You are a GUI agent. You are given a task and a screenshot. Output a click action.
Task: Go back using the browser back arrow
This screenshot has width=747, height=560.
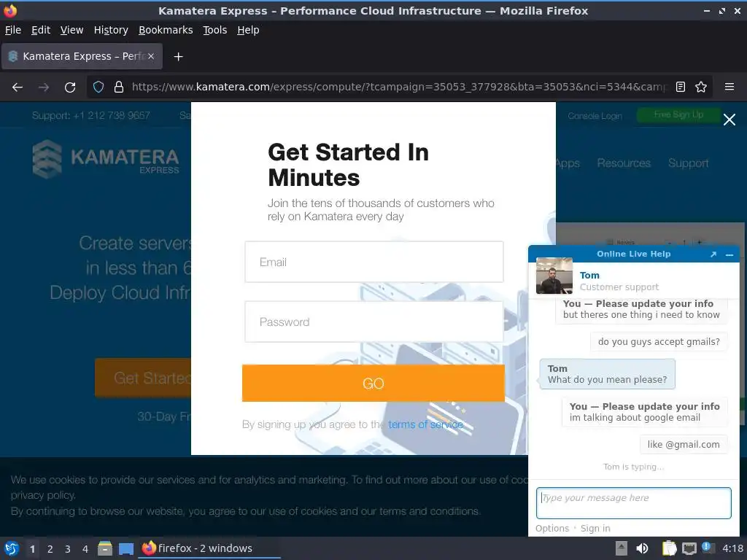pos(18,87)
